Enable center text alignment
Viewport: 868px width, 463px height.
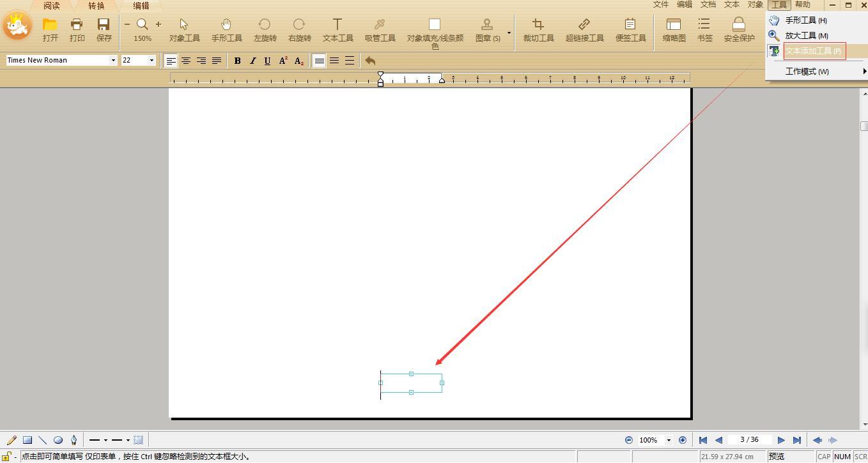tap(186, 61)
